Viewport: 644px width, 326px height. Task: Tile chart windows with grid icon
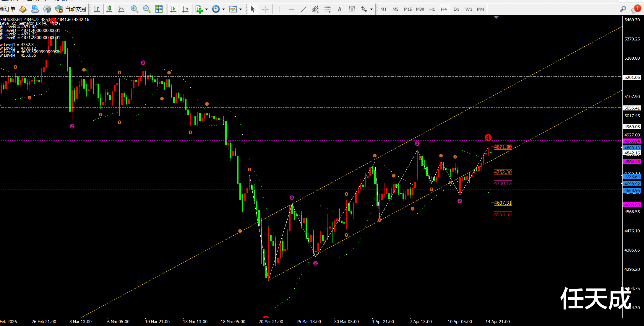point(159,9)
